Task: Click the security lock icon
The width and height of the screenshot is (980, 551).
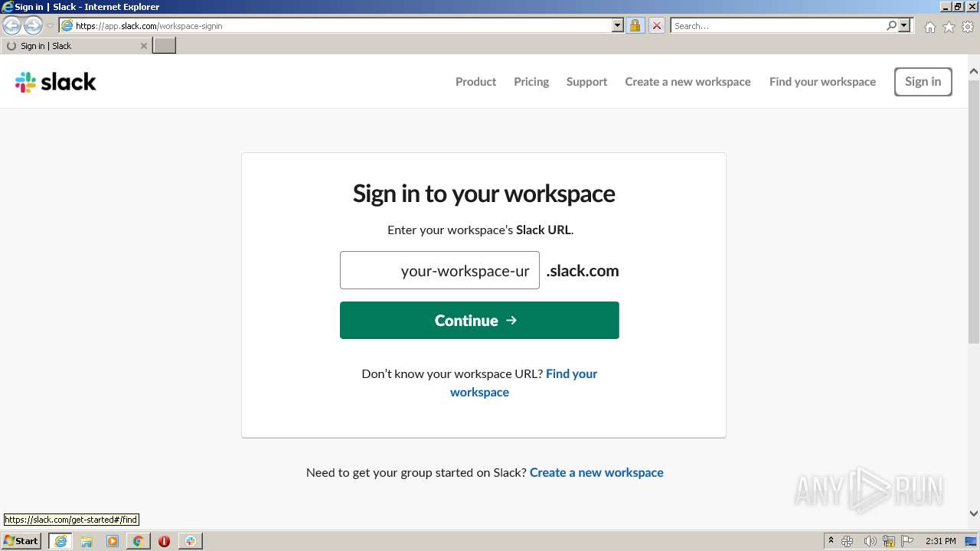Action: [x=635, y=25]
